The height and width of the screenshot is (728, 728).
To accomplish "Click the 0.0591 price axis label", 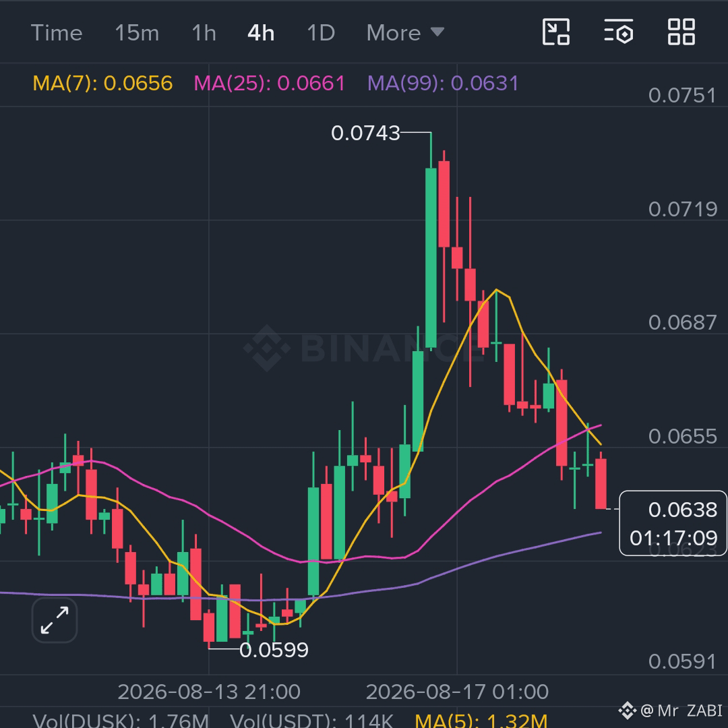I will 682,662.
